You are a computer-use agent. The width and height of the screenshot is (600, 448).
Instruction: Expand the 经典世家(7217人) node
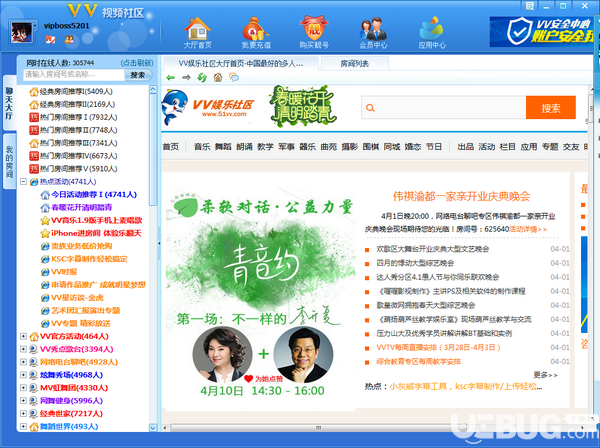point(23,413)
